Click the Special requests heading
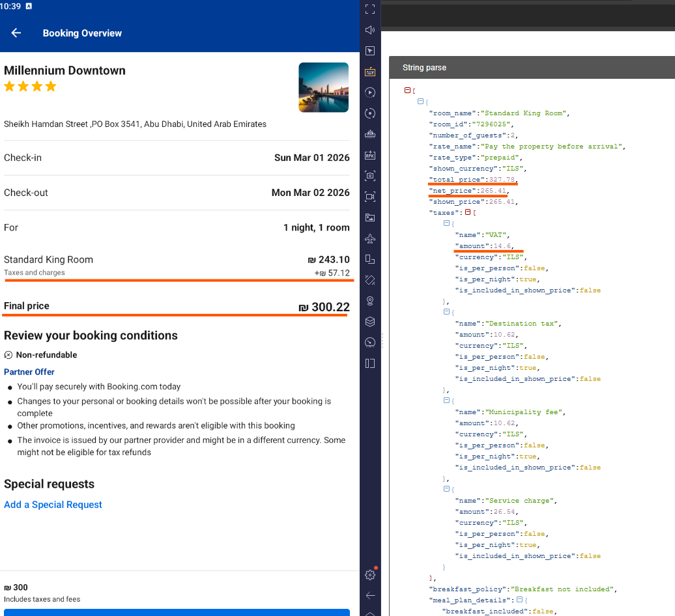Screen dimensions: 675x616 49,484
